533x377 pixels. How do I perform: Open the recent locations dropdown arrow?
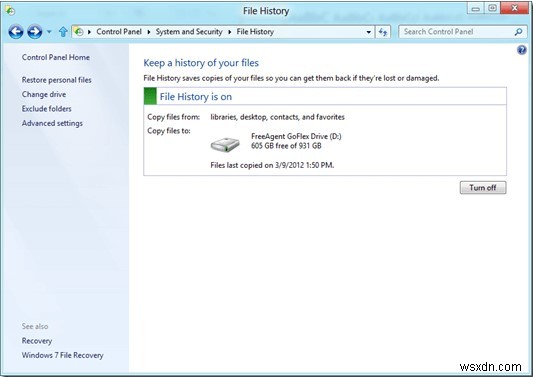[x=49, y=32]
